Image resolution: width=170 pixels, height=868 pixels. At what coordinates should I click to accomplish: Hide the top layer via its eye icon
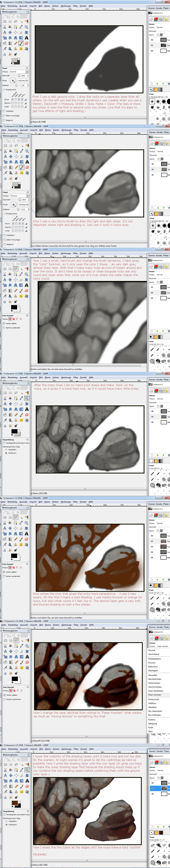152,40
